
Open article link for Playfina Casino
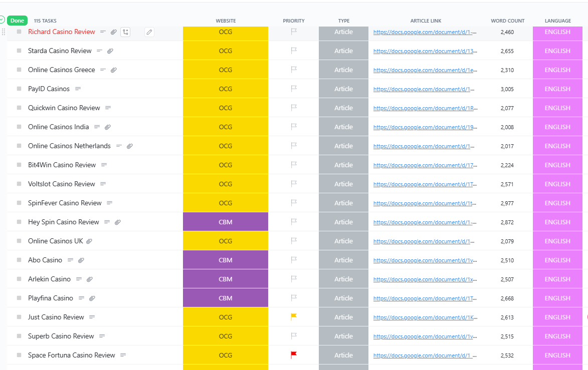pos(425,298)
